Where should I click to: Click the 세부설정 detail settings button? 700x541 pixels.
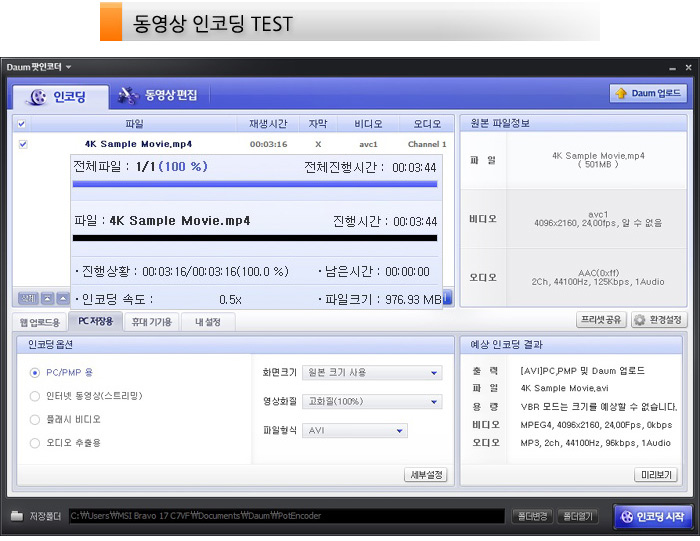point(425,475)
